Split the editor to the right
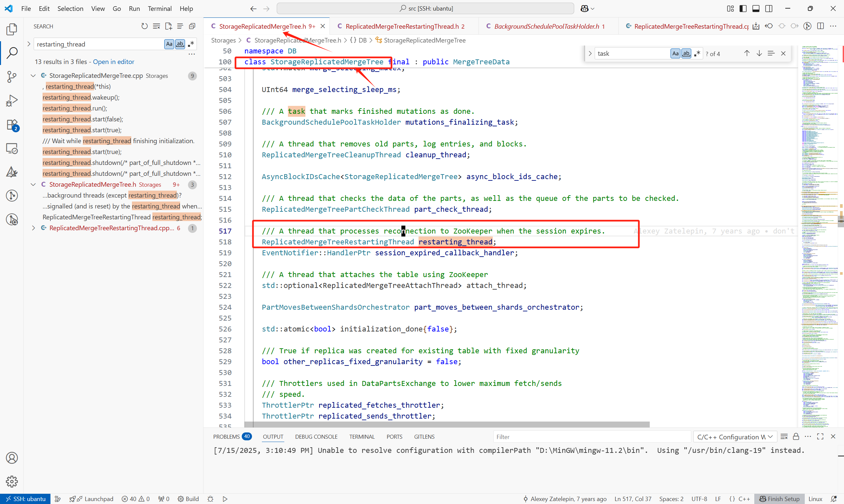844x504 pixels. (x=820, y=26)
